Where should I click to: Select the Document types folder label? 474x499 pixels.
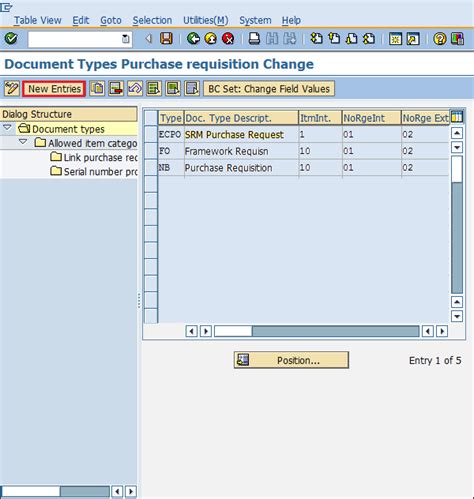(x=68, y=129)
